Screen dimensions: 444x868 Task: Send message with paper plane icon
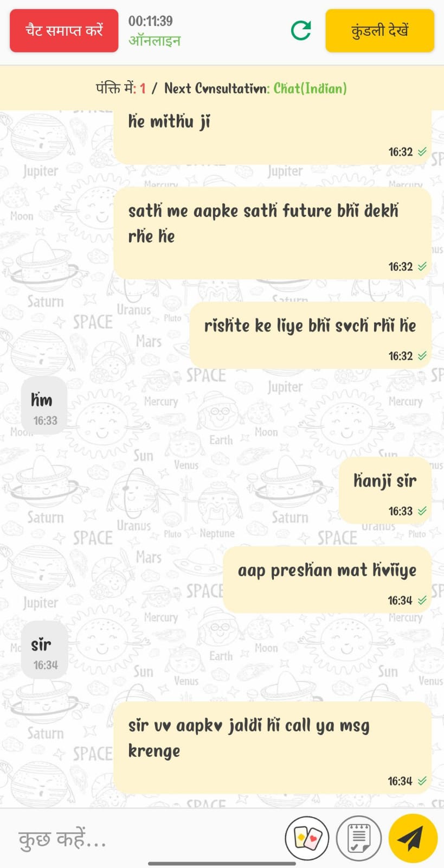coord(413,838)
